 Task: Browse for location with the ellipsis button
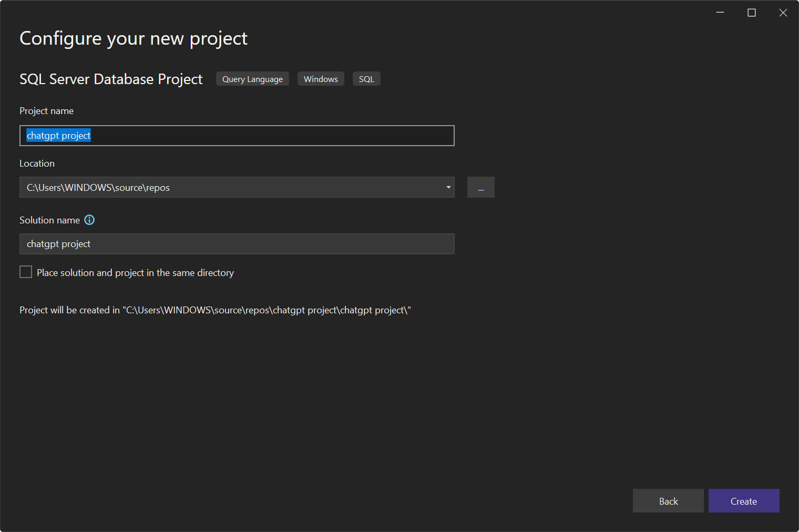pos(480,188)
